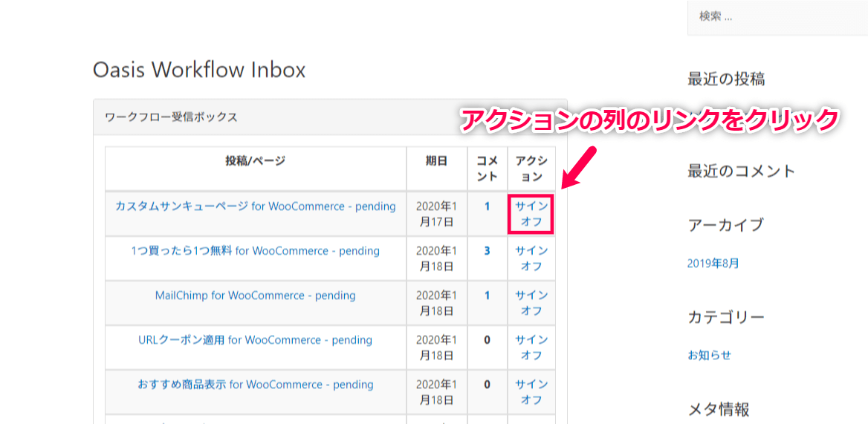Click due date 2020年1月18日 in the MailChimp row
868x424 pixels.
(x=437, y=303)
